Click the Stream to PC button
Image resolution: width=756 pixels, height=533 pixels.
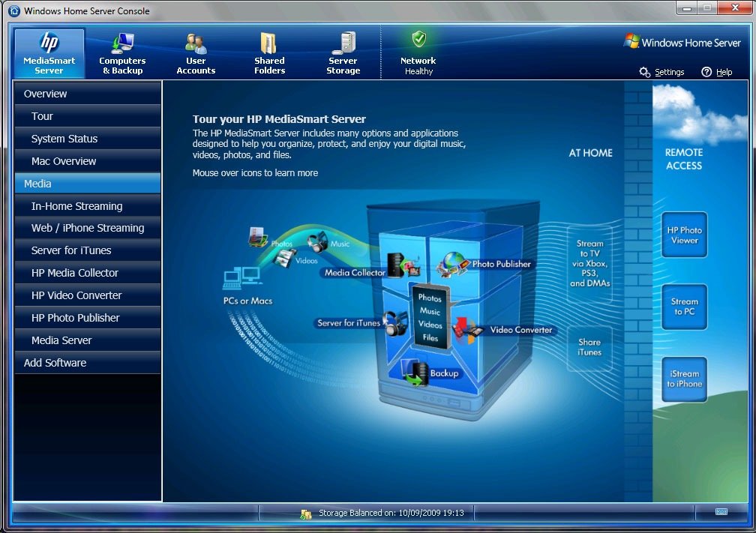click(x=684, y=307)
